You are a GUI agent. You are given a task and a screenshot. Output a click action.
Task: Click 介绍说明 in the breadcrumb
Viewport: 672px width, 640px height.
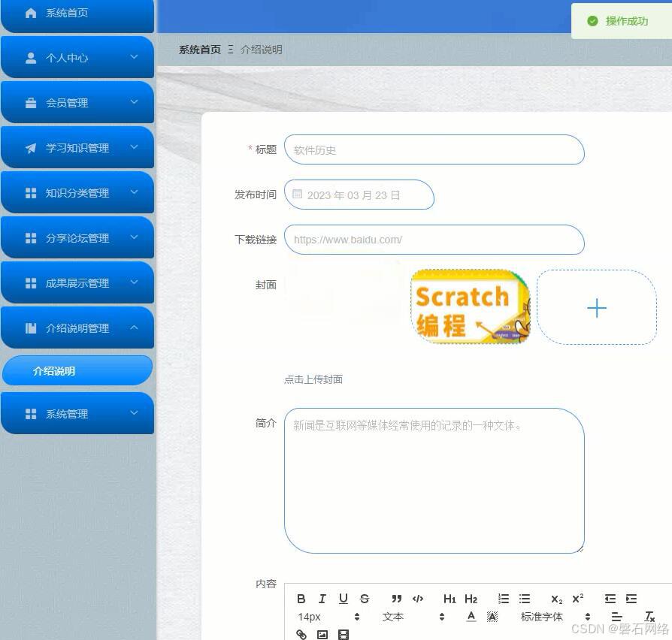pos(262,50)
